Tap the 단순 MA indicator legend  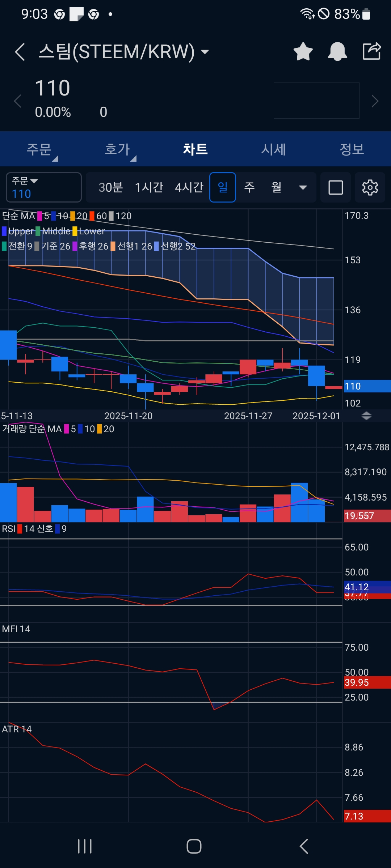click(19, 216)
